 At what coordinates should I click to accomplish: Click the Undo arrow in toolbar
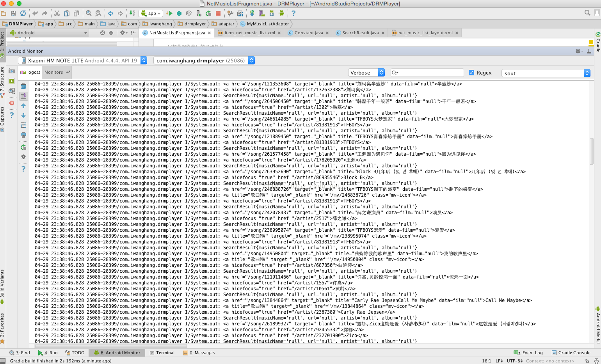click(x=35, y=13)
